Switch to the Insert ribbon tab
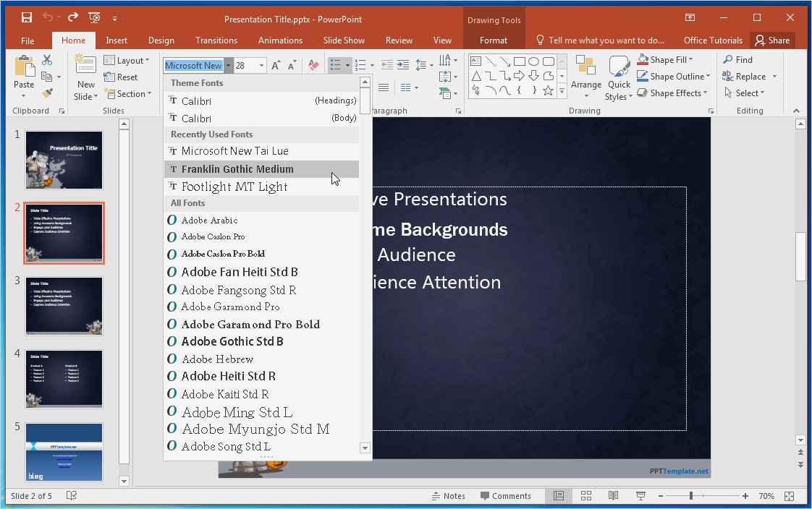This screenshot has width=812, height=509. coord(117,40)
